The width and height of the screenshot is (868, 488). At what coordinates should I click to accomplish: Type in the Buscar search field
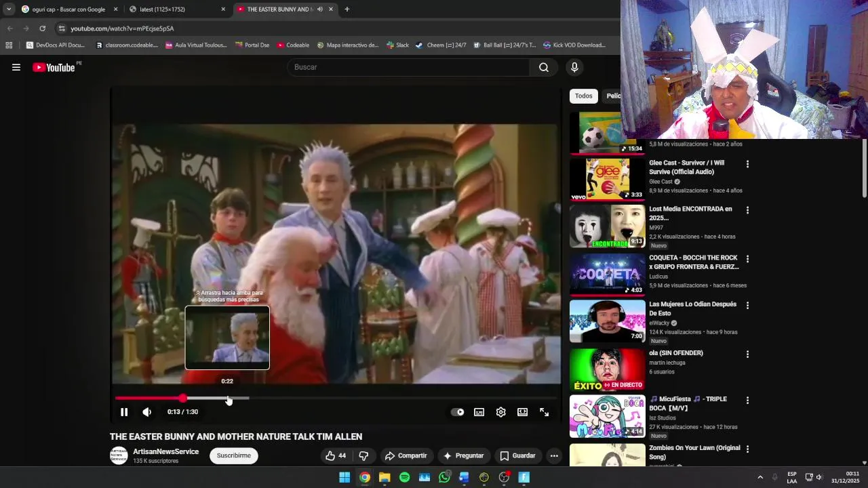coord(408,67)
